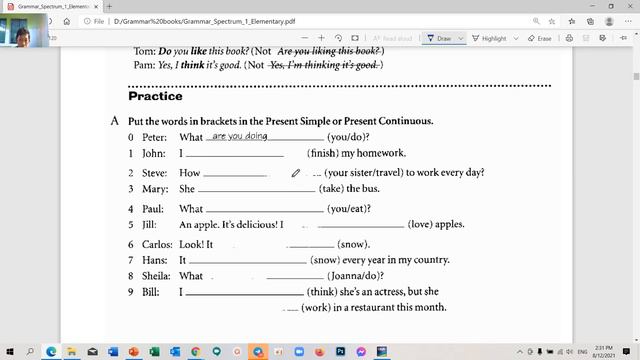Image resolution: width=640 pixels, height=360 pixels.
Task: Open Messenger from the taskbar
Action: [x=361, y=351]
